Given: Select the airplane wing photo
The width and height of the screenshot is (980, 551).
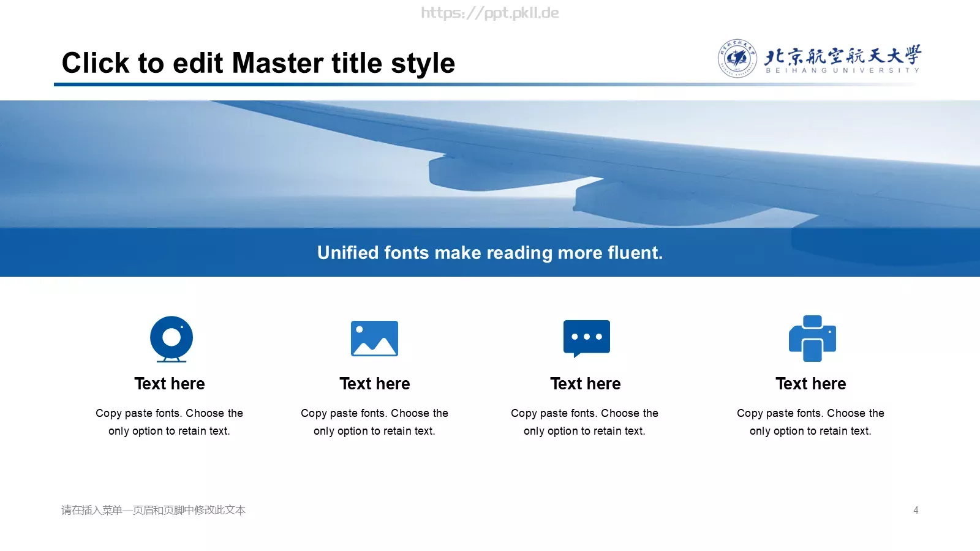Looking at the screenshot, I should tap(490, 164).
